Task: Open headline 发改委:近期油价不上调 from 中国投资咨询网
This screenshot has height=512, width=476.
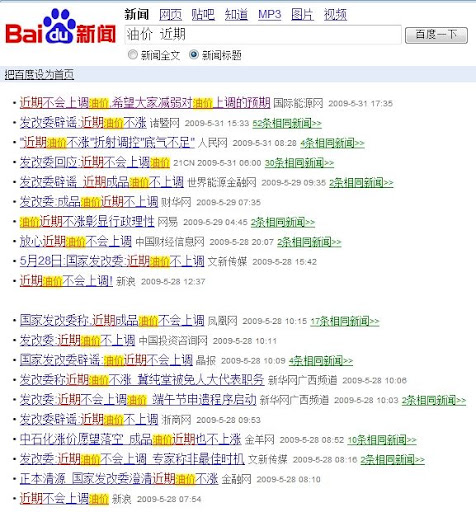Action: (77, 341)
